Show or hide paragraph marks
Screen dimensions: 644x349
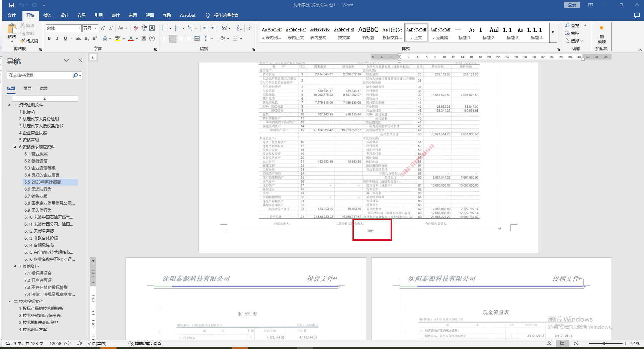(x=250, y=28)
